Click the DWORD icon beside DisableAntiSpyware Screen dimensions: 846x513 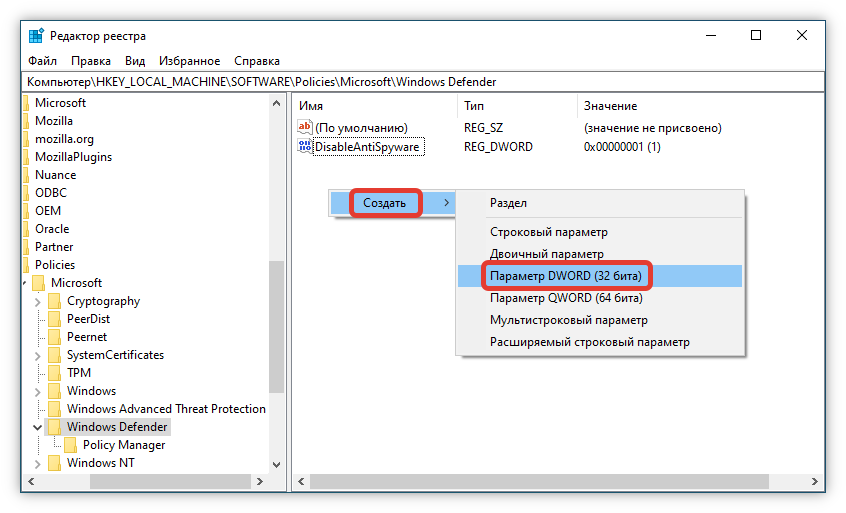point(304,146)
